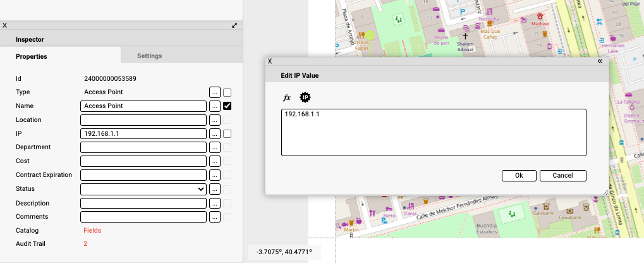This screenshot has width=644, height=263.
Task: Open the ellipsis editor for Name field
Action: click(215, 106)
